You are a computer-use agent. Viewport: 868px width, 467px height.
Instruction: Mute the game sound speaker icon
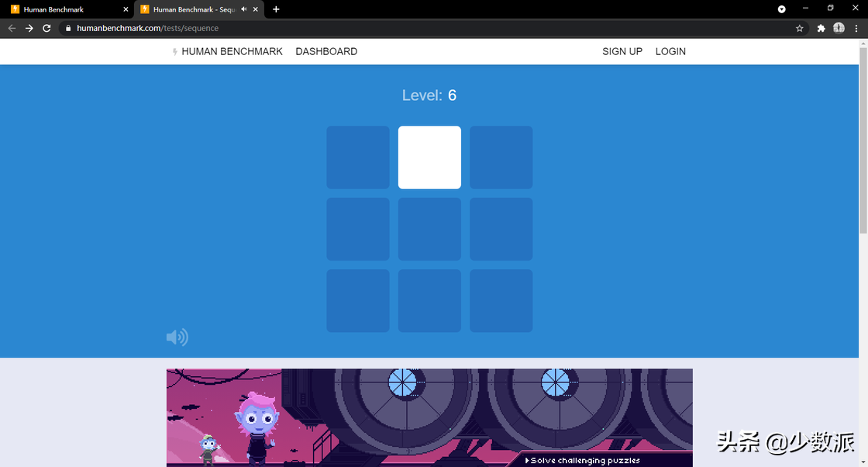[x=177, y=337]
